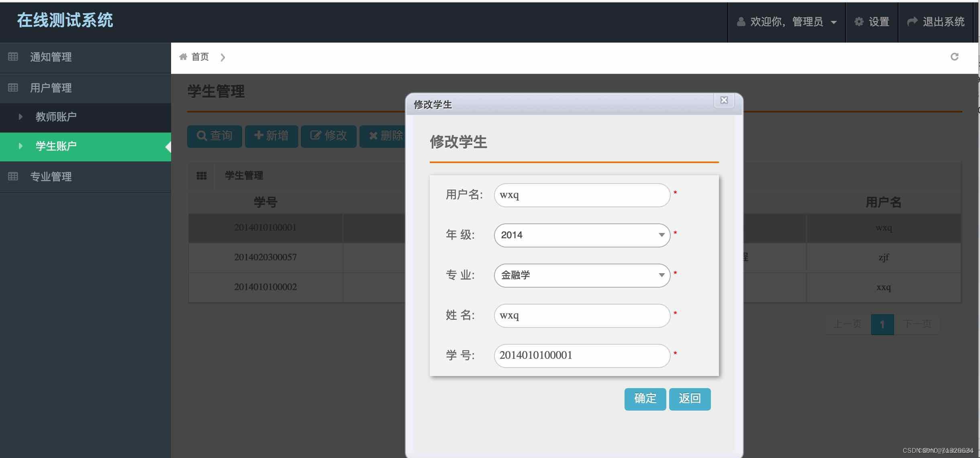Open the 管理员 user dropdown caret
The width and height of the screenshot is (980, 458).
coord(834,22)
